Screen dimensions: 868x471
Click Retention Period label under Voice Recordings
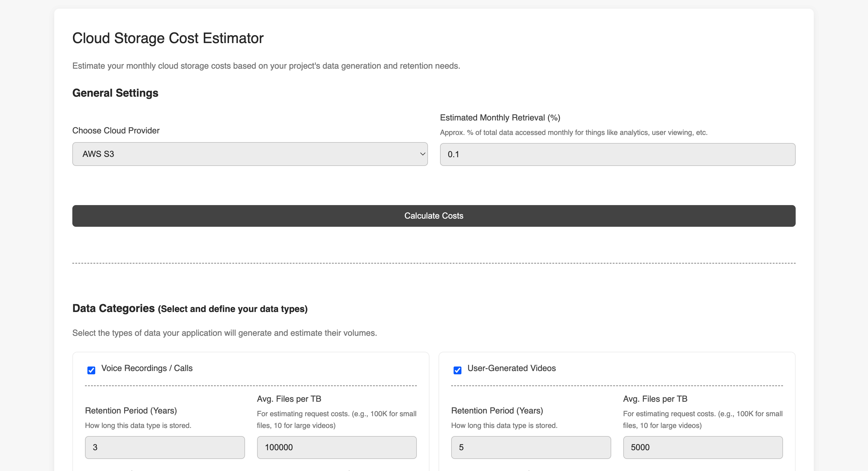(131, 410)
